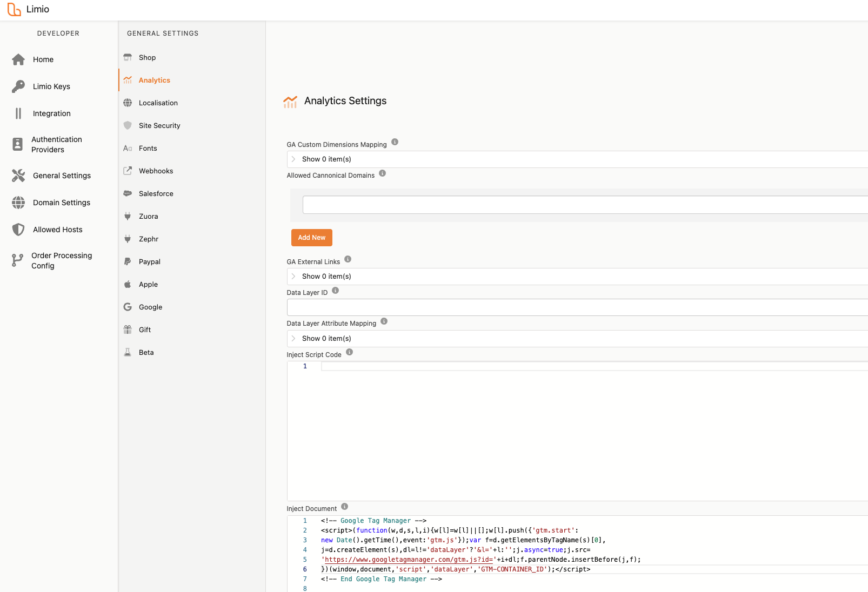Expand GA Custom Dimensions Mapping items chevron
This screenshot has width=868, height=592.
point(293,159)
